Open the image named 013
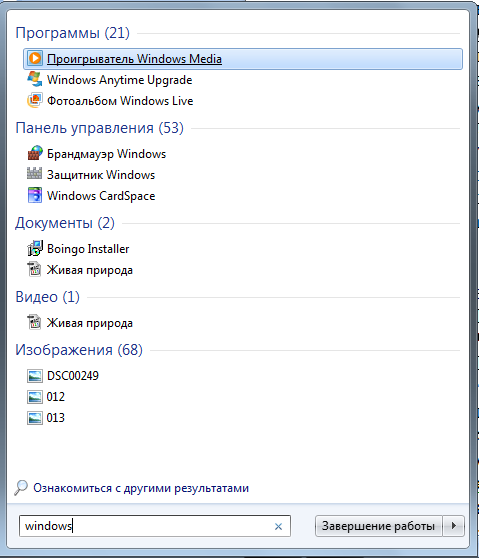Image resolution: width=479 pixels, height=558 pixels. point(56,417)
